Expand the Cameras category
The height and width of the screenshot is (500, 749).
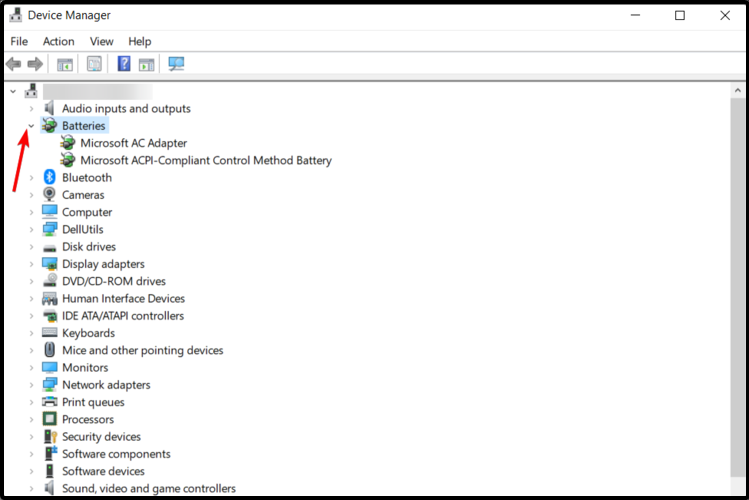coord(32,195)
